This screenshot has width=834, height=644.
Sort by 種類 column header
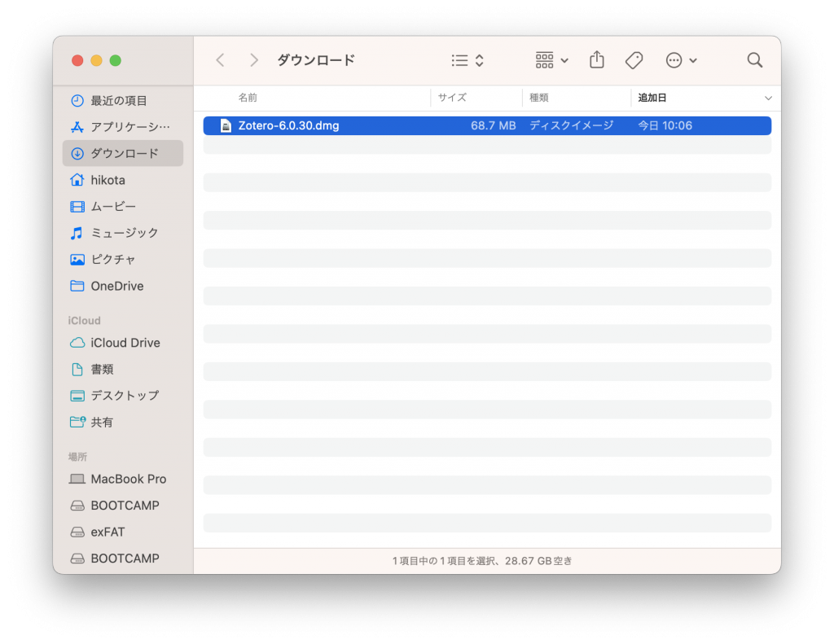coord(539,98)
